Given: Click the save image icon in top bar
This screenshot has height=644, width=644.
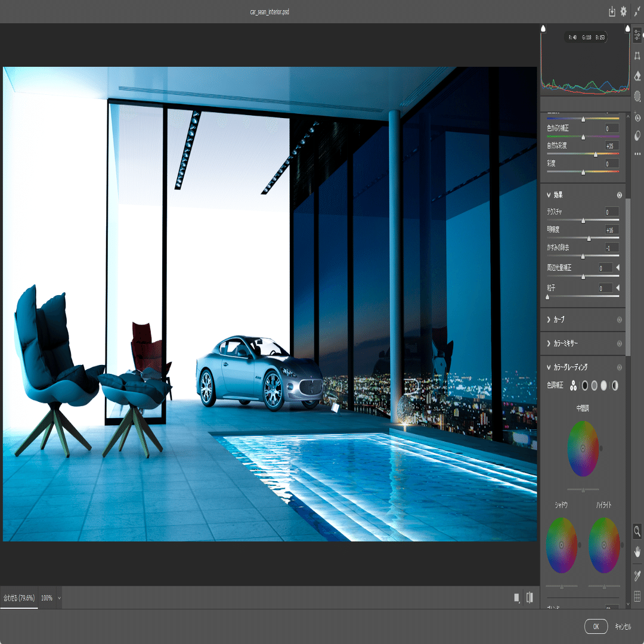Looking at the screenshot, I should click(612, 11).
